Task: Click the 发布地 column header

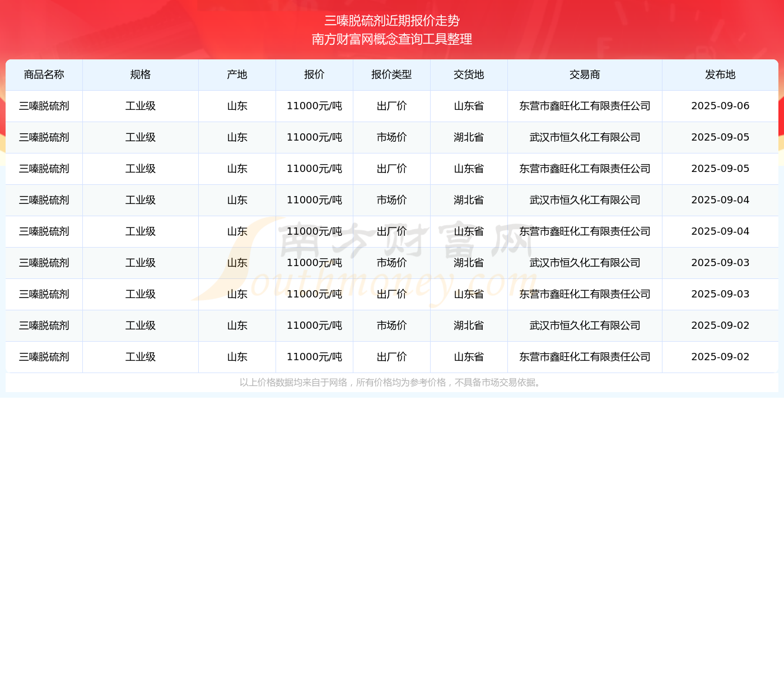Action: coord(721,75)
